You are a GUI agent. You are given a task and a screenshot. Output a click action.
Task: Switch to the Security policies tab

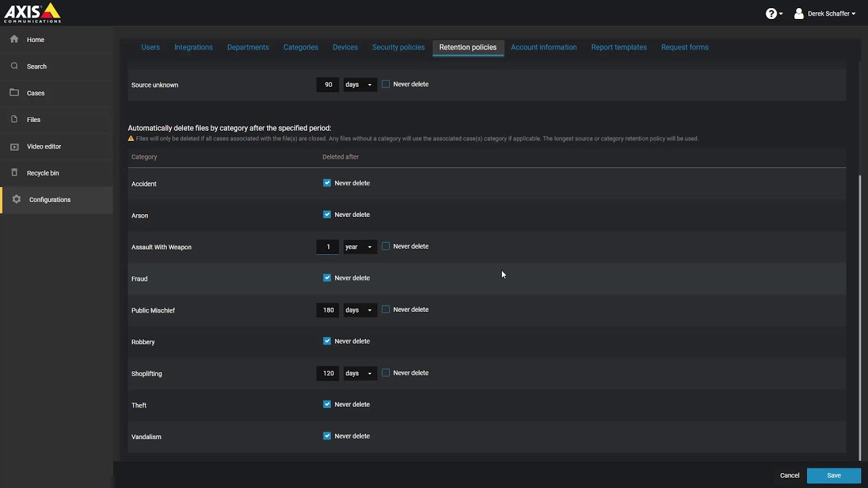click(x=398, y=47)
